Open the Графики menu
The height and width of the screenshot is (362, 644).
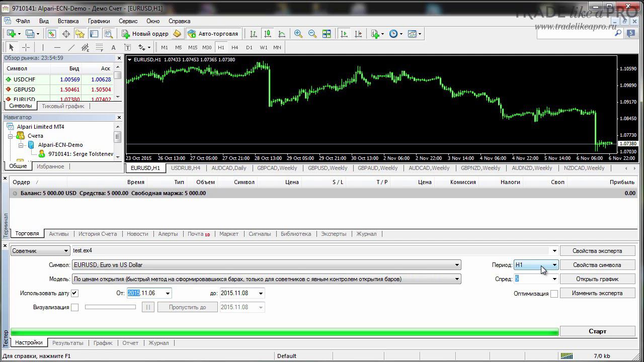[99, 21]
